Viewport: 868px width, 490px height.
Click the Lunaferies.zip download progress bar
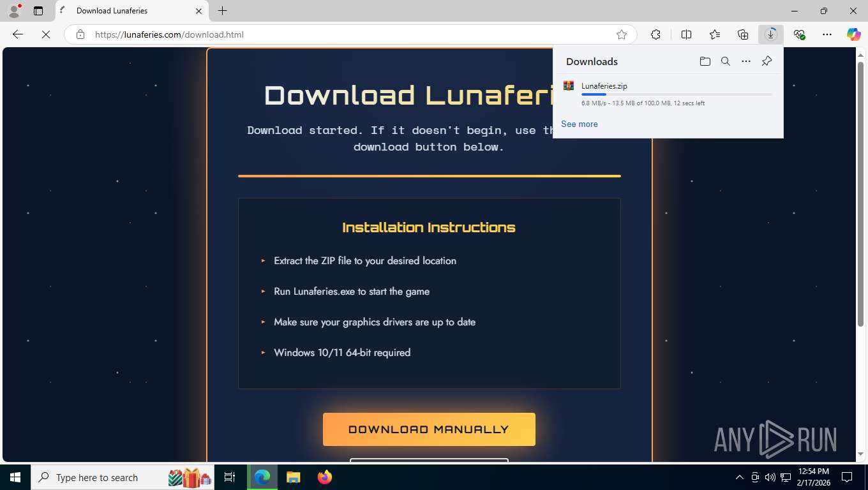(x=677, y=94)
